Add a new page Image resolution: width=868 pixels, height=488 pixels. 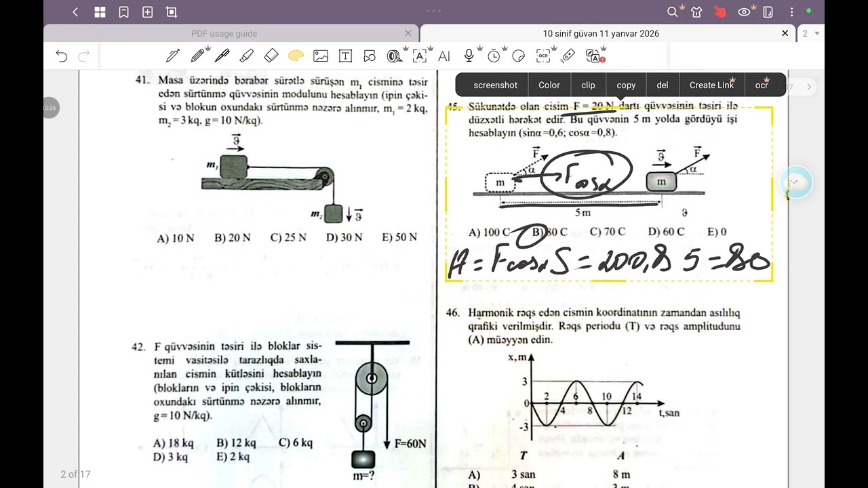tap(147, 12)
